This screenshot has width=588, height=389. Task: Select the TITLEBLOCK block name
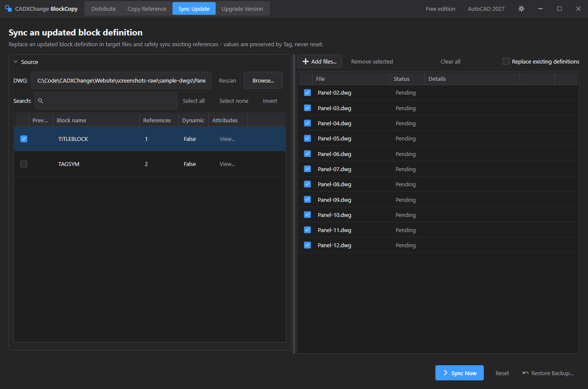pyautogui.click(x=73, y=139)
